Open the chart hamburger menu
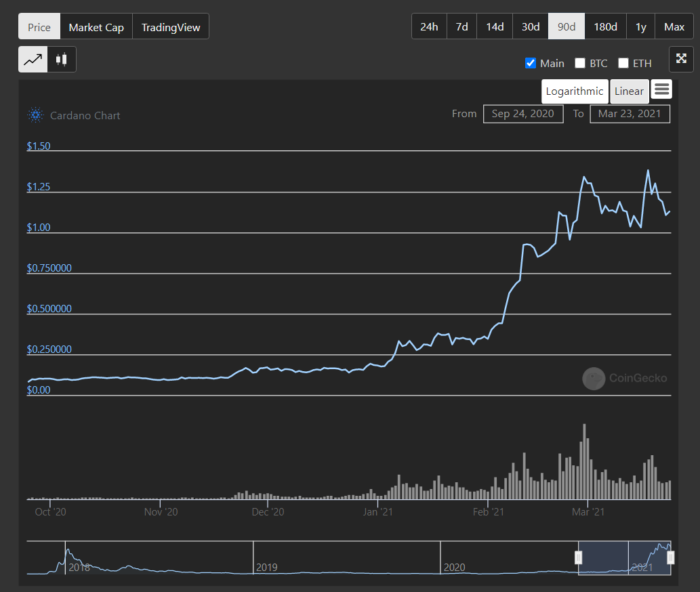 (662, 89)
